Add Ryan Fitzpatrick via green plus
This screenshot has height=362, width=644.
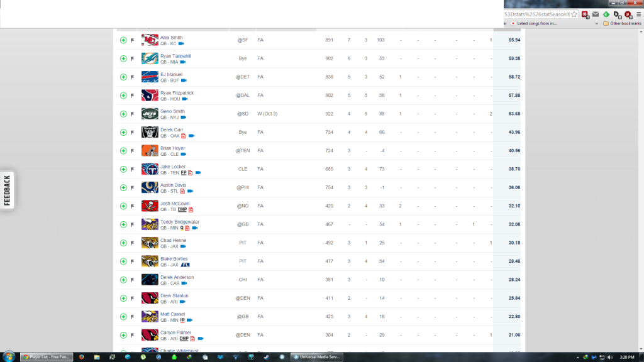[x=123, y=96]
